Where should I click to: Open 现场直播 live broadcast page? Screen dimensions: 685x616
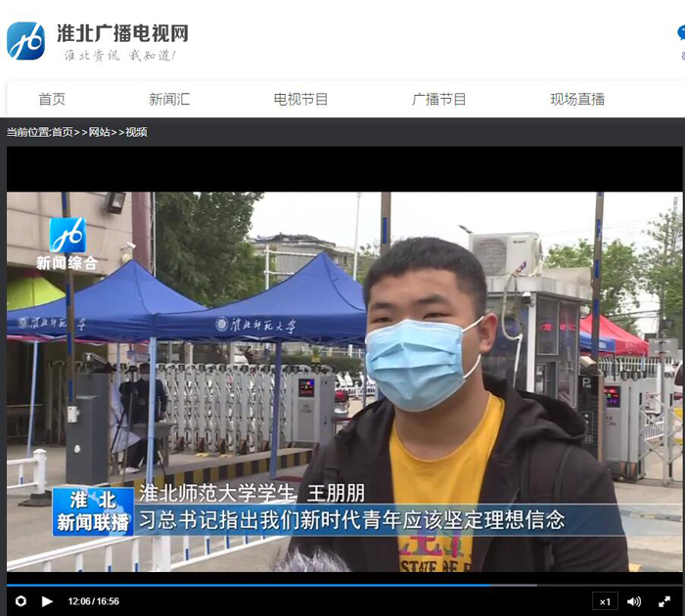click(577, 99)
